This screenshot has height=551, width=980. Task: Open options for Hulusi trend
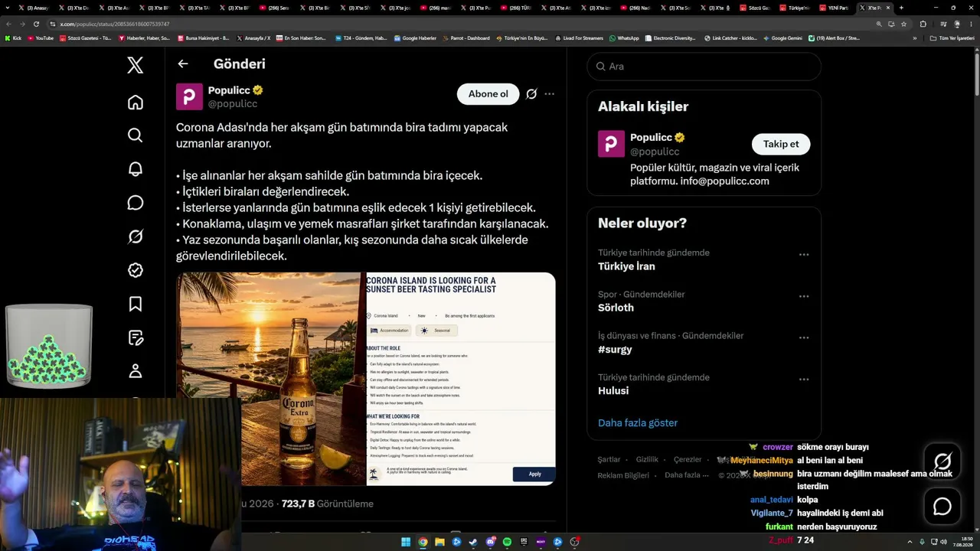(804, 379)
